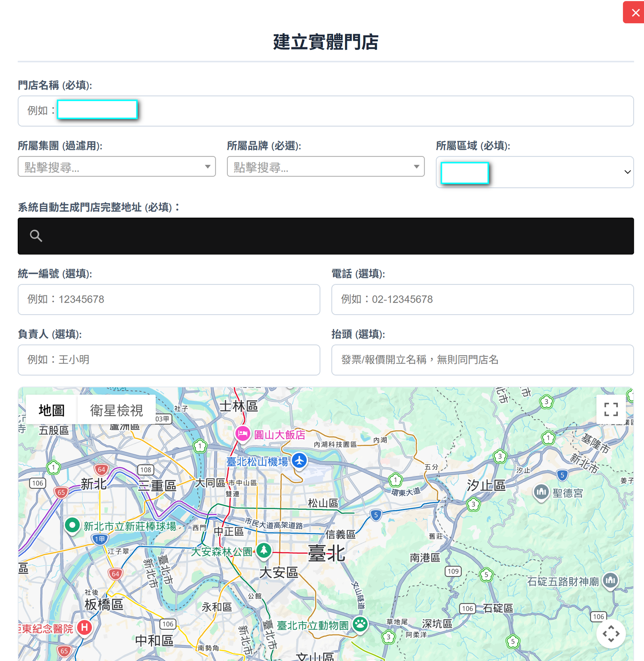Click the 新北市立新莊棒球場 green marker
The height and width of the screenshot is (661, 644).
[x=72, y=525]
